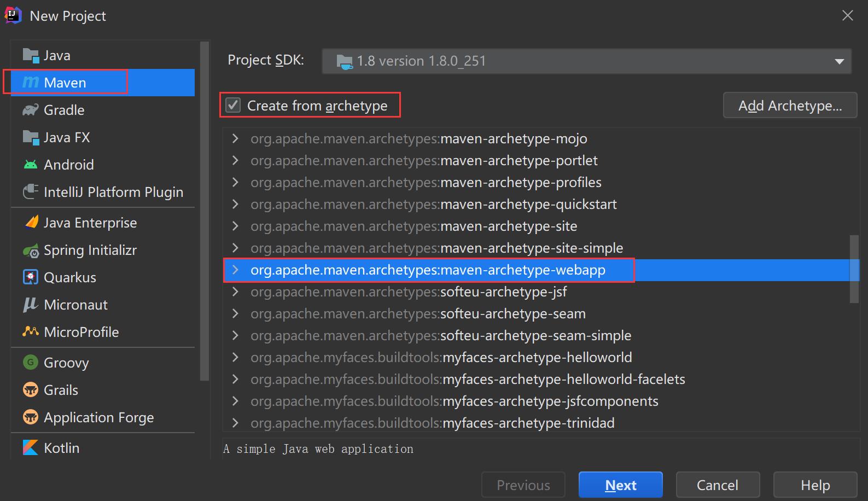Click the Gradle elephant icon
Screen dimensions: 868x501
31,110
